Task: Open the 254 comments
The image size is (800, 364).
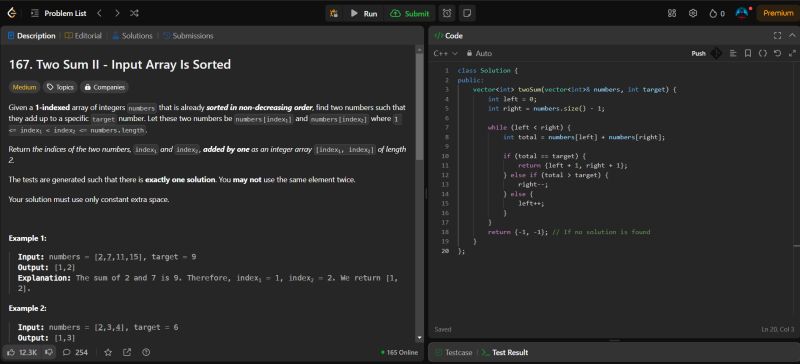Action: point(75,352)
